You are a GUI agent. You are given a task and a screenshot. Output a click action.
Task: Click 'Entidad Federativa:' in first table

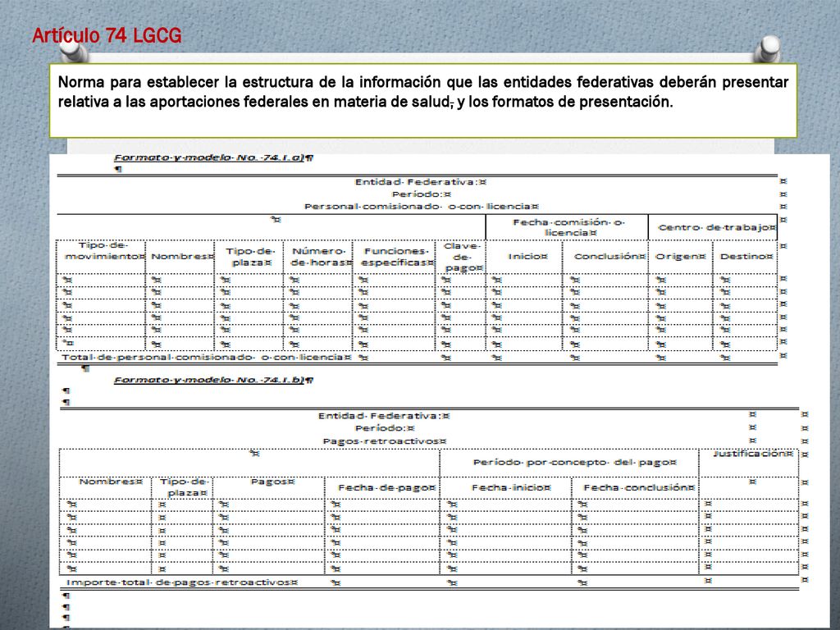point(421,182)
